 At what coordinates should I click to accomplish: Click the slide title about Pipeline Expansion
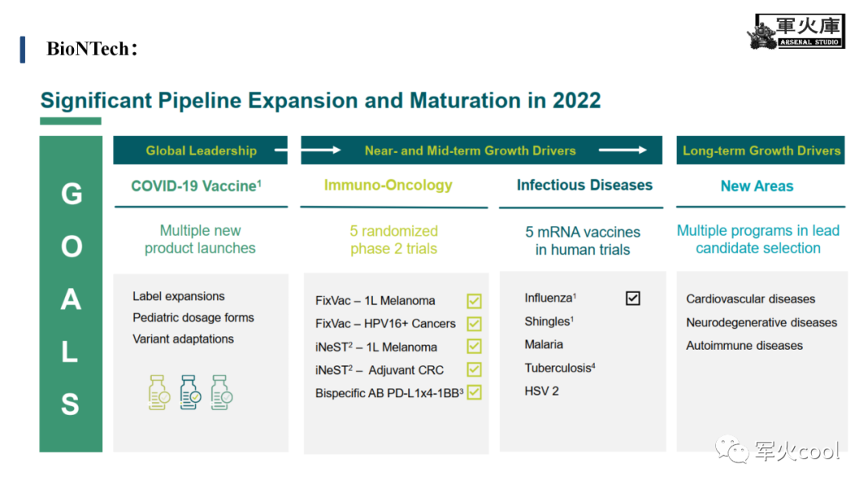point(321,101)
